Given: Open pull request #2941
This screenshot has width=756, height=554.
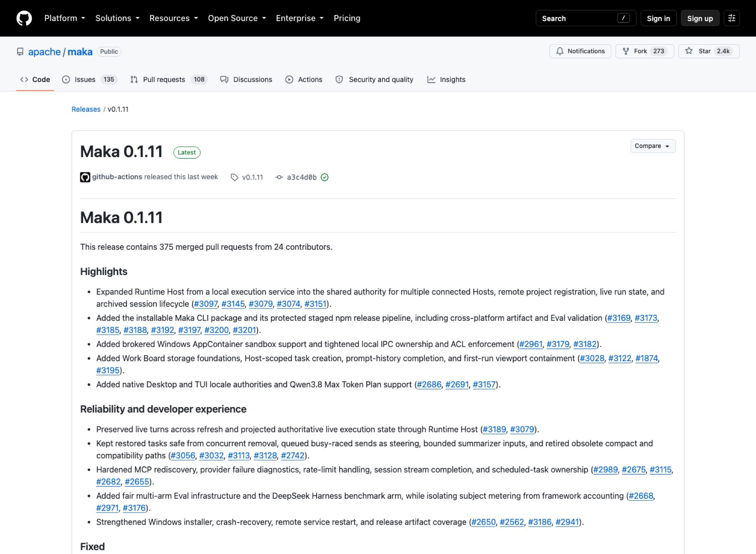Looking at the screenshot, I should 567,522.
